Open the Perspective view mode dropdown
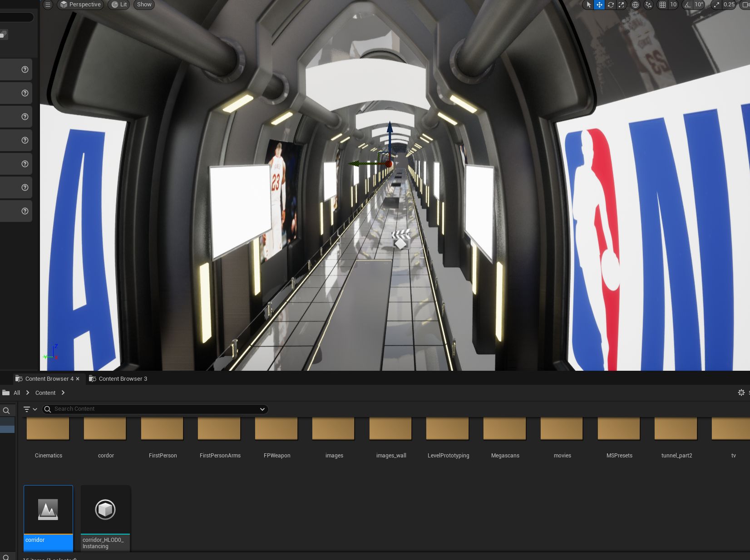The width and height of the screenshot is (750, 560). tap(80, 5)
